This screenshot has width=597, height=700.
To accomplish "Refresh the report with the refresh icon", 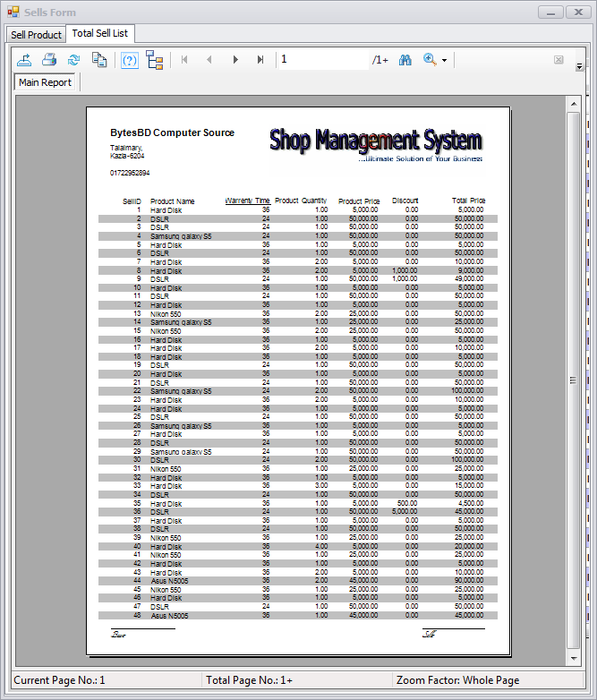I will (x=73, y=60).
